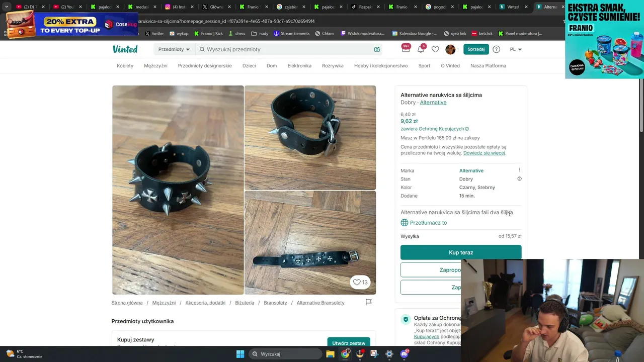Viewport: 644px width, 362px height.
Task: Click the Kup teraz button
Action: pyautogui.click(x=461, y=252)
